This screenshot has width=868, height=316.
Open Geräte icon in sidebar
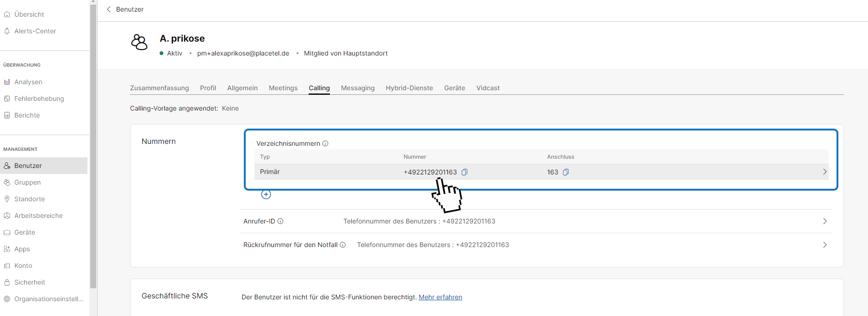(x=7, y=232)
